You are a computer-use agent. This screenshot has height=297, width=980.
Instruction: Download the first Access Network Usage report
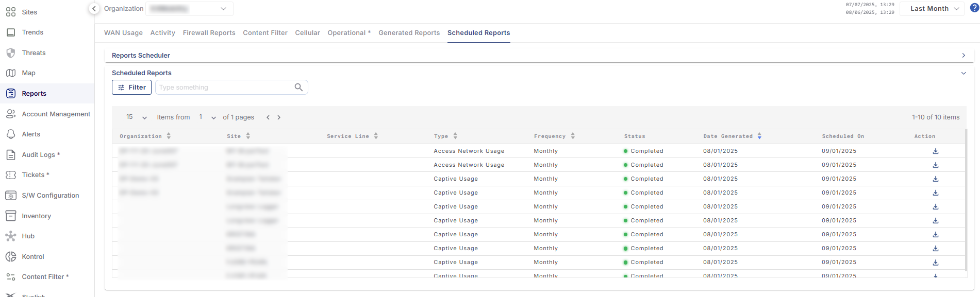935,151
